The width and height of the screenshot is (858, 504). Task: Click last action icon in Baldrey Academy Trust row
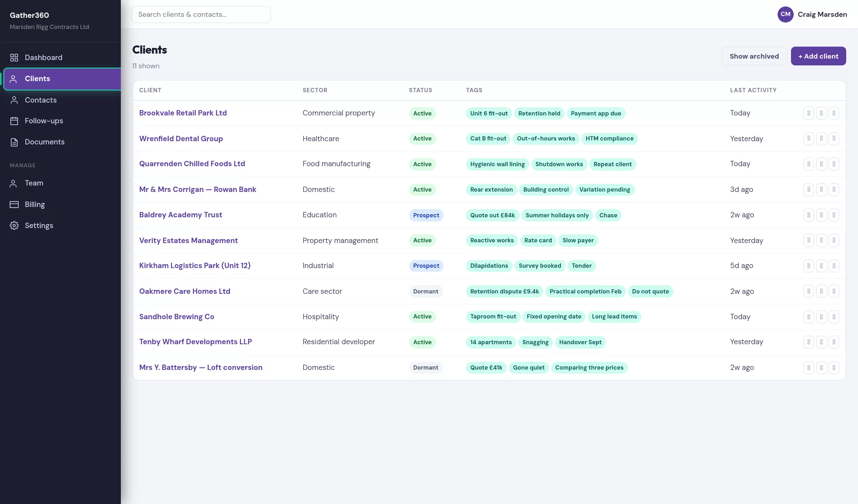pyautogui.click(x=834, y=215)
